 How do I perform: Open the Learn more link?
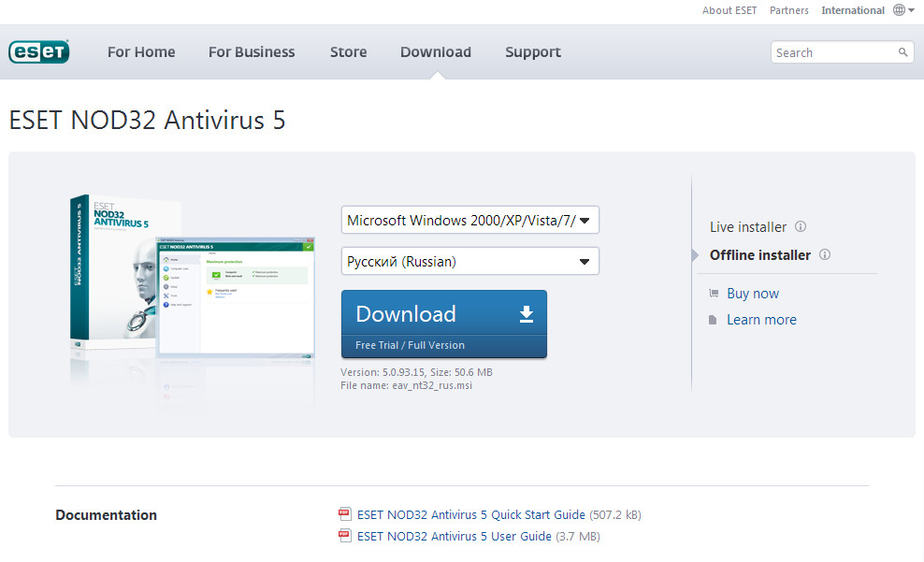pos(761,320)
